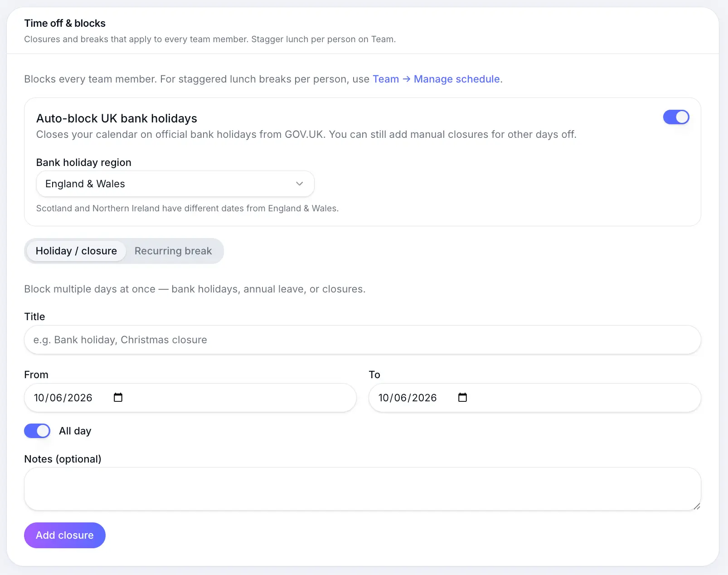Switch to the Recurring break tab
This screenshot has width=728, height=575.
point(173,251)
